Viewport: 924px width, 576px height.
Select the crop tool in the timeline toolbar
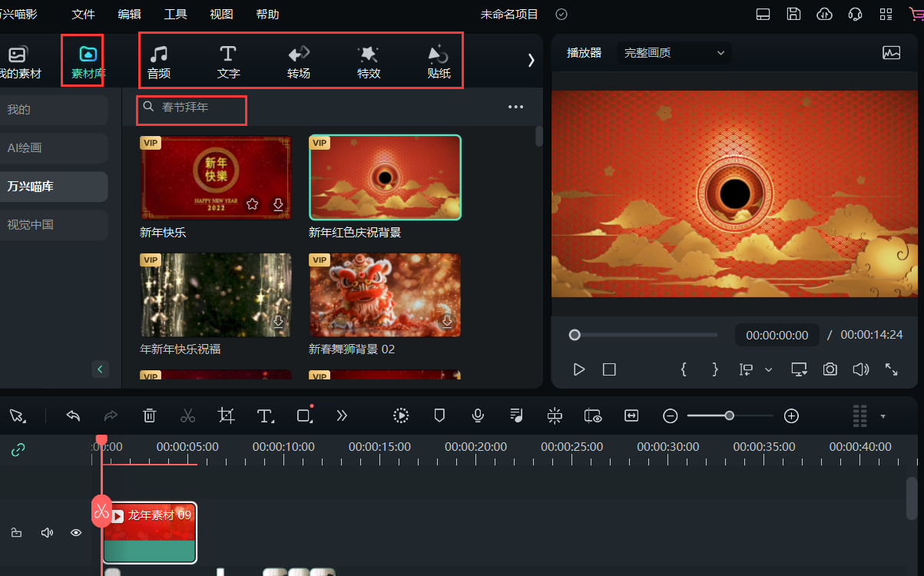click(226, 415)
